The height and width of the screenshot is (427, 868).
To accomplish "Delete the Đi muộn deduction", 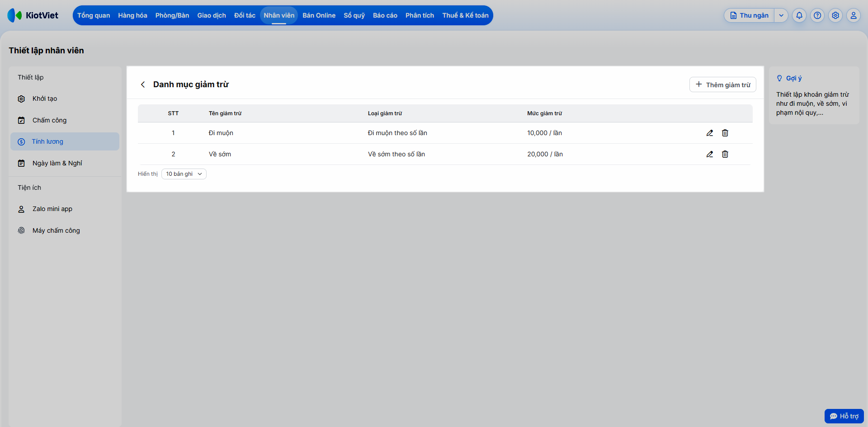I will coord(725,133).
